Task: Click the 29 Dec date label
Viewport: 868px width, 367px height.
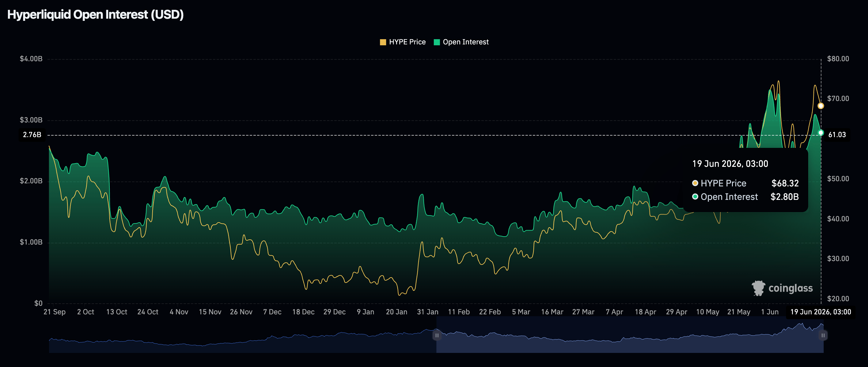Action: click(334, 312)
